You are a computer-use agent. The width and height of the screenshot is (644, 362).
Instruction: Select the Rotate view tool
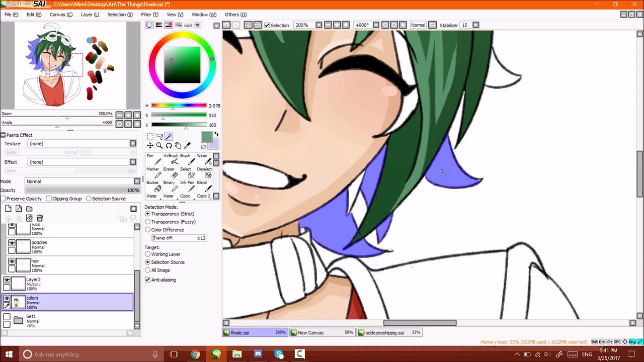[x=169, y=146]
